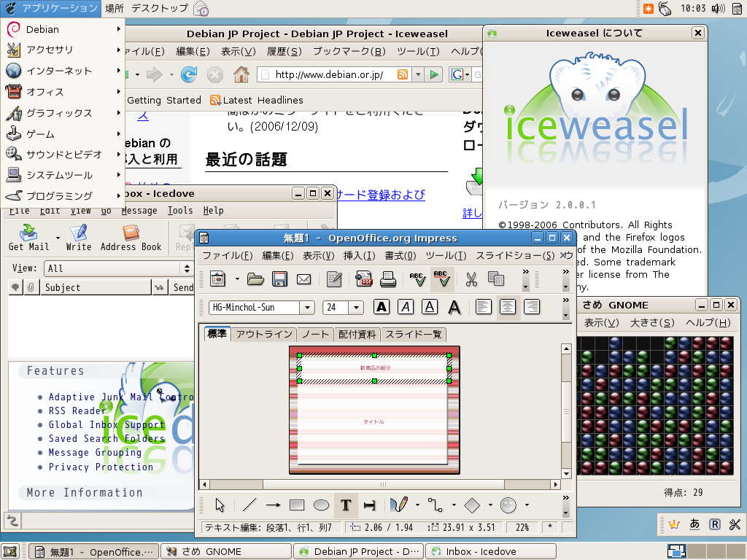Screen dimensions: 747x560
Task: Toggle Bold text in Impress
Action: coord(382,307)
